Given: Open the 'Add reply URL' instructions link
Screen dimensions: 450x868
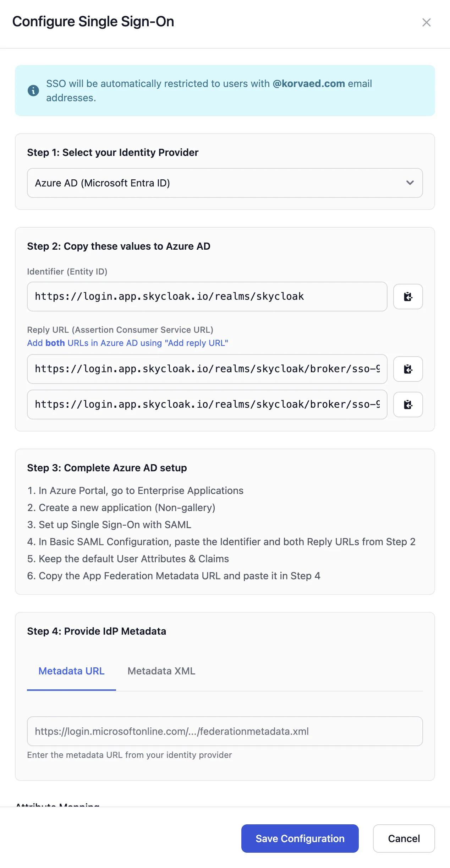Looking at the screenshot, I should click(127, 343).
